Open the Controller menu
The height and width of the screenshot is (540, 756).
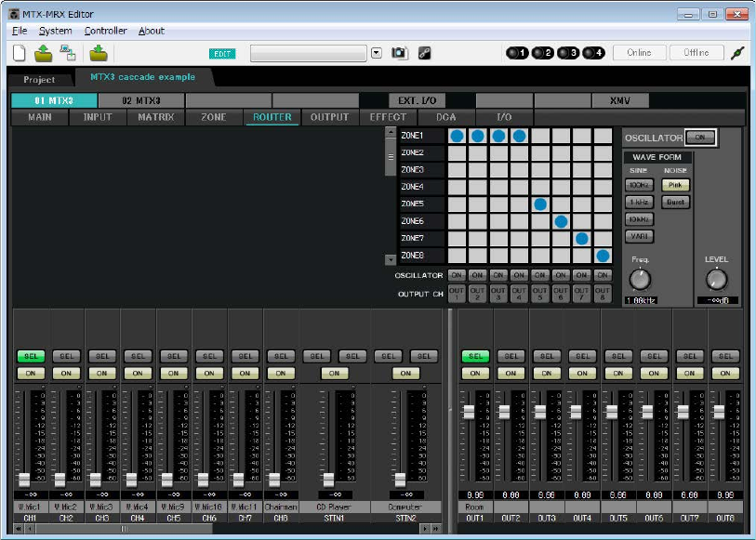105,31
